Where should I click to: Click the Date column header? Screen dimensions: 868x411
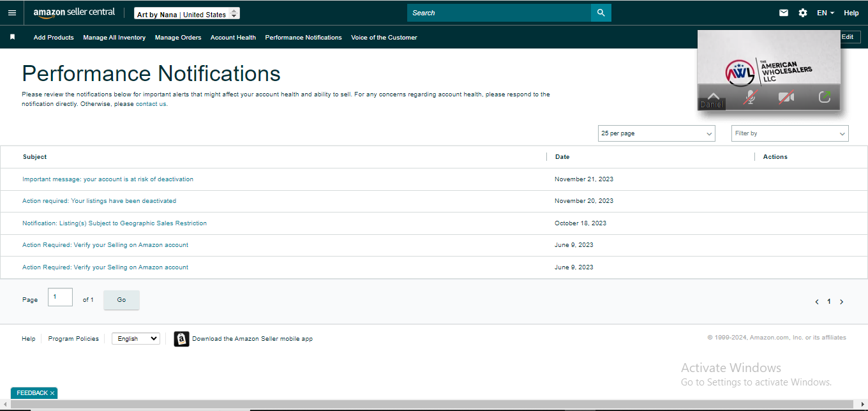(562, 157)
